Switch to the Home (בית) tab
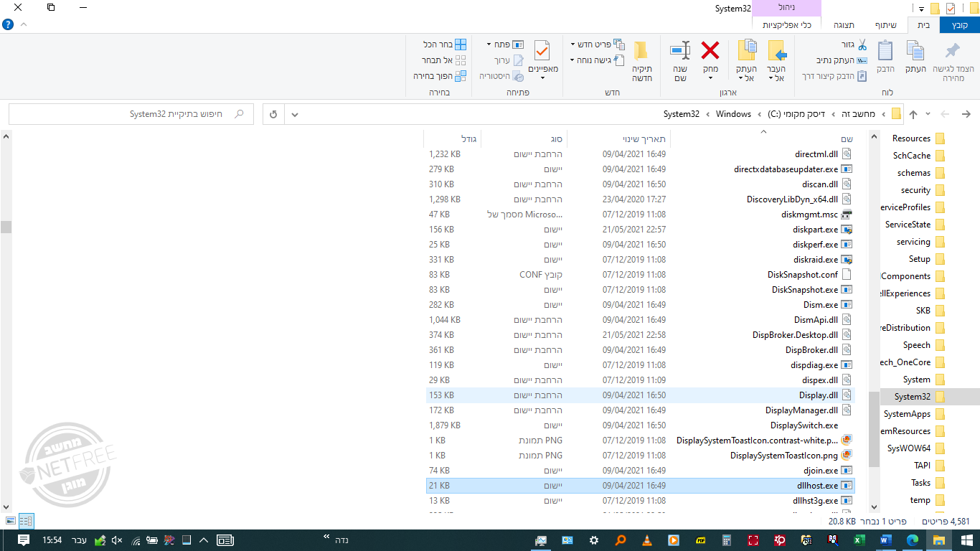This screenshot has height=551, width=980. pyautogui.click(x=923, y=25)
